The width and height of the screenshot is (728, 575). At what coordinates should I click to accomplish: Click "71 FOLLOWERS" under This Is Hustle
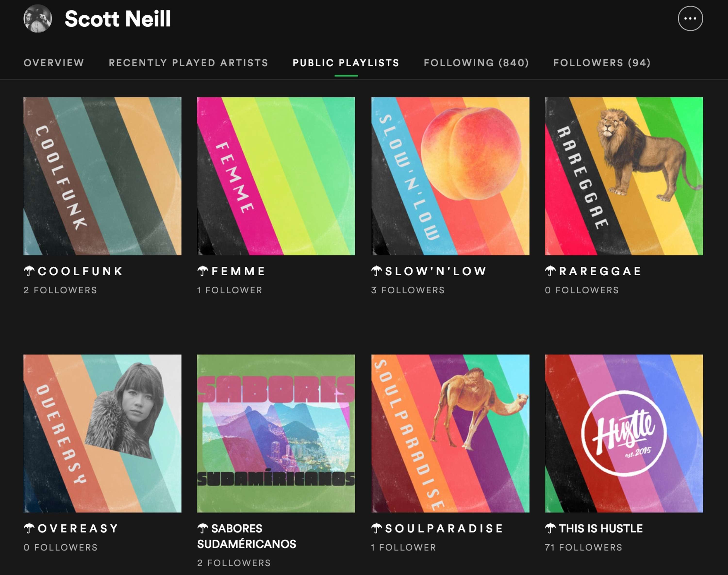click(x=583, y=547)
